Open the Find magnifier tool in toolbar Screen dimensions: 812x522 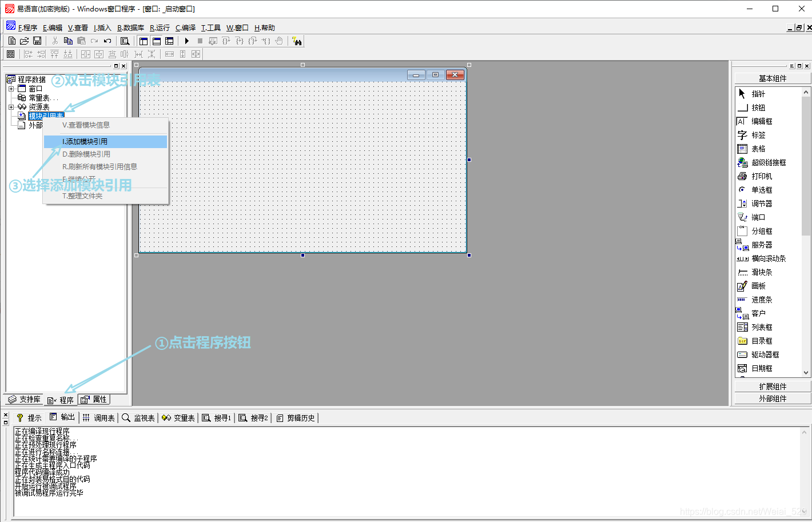tap(125, 41)
